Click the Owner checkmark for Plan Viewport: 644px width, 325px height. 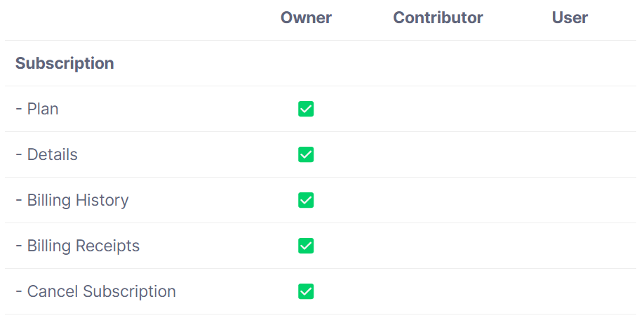tap(306, 109)
